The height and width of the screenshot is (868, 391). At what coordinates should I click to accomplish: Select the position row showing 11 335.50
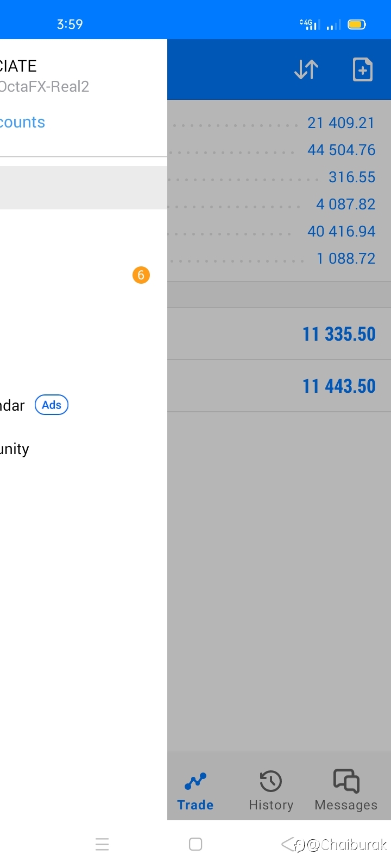[279, 334]
